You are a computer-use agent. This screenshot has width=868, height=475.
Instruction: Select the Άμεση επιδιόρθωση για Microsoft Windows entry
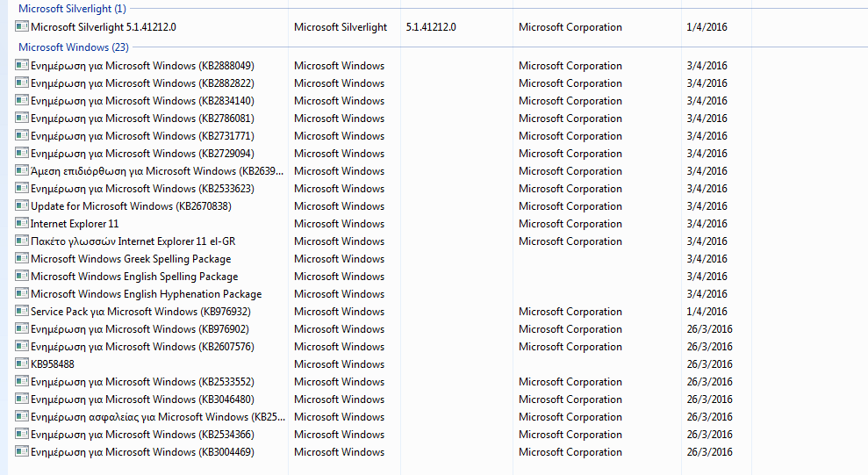157,171
